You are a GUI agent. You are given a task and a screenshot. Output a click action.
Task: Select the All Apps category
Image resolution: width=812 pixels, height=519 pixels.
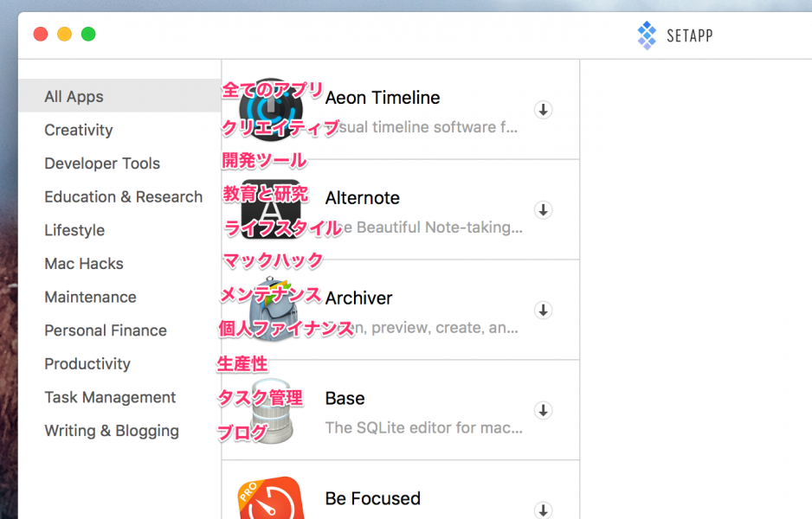(x=74, y=97)
